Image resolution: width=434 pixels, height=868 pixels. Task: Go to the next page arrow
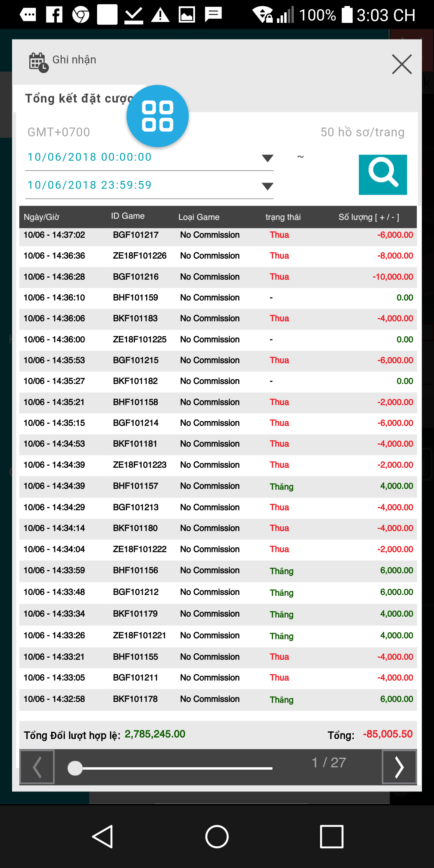pos(399,767)
